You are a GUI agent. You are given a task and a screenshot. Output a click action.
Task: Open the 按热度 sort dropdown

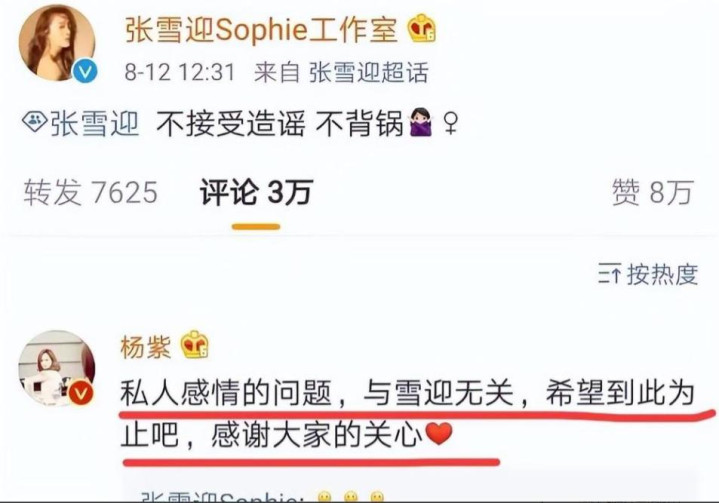coord(648,275)
